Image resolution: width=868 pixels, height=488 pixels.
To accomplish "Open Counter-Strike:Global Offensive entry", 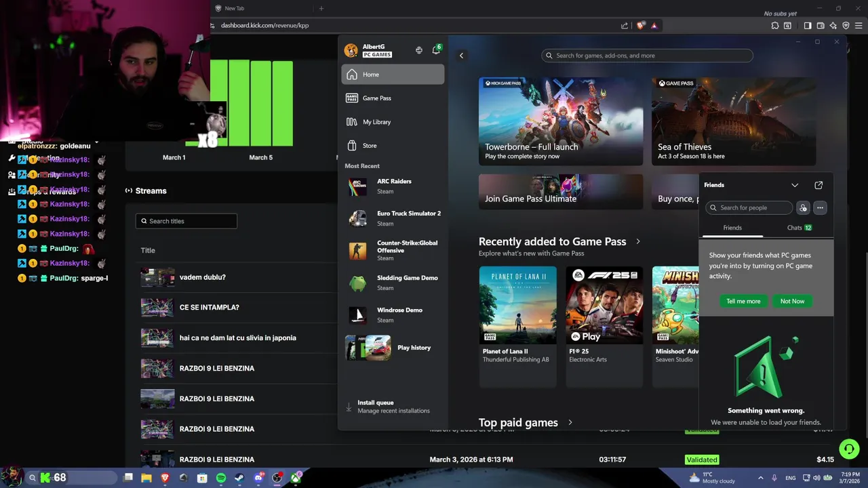I will point(393,250).
